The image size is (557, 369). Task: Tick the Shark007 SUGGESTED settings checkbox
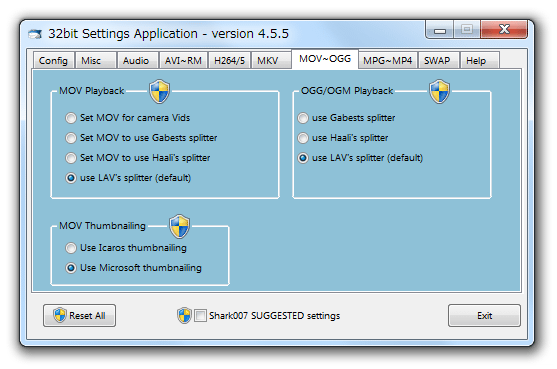[x=200, y=316]
